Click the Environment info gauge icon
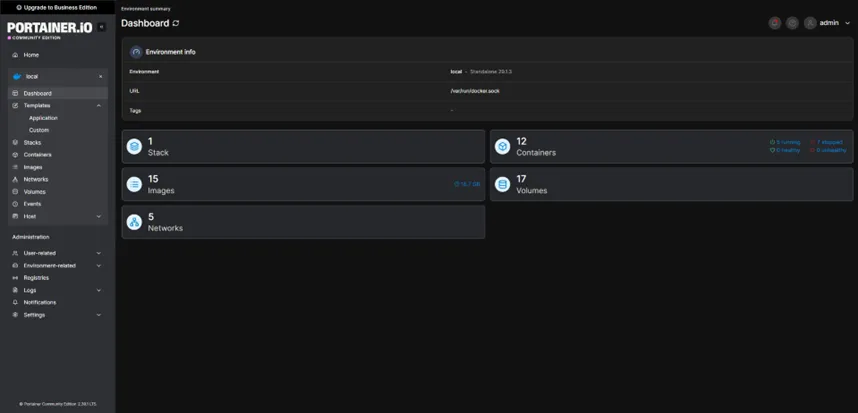 tap(136, 52)
